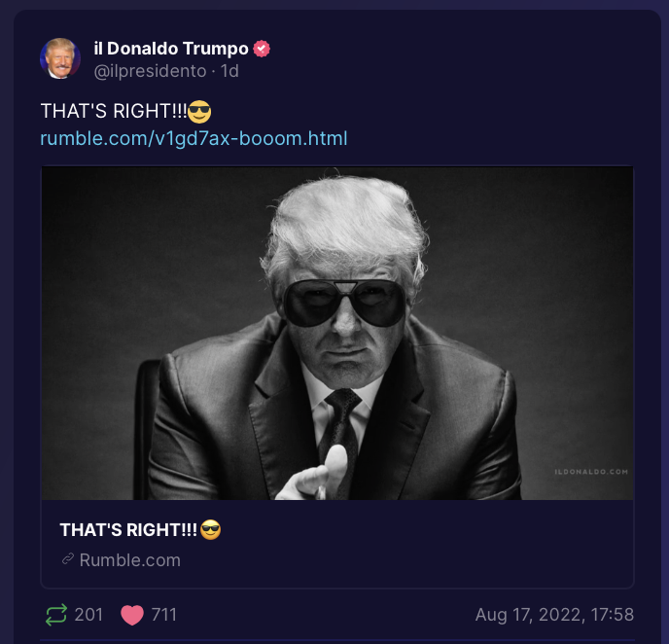Click the 1d relative time stamp

click(x=229, y=71)
